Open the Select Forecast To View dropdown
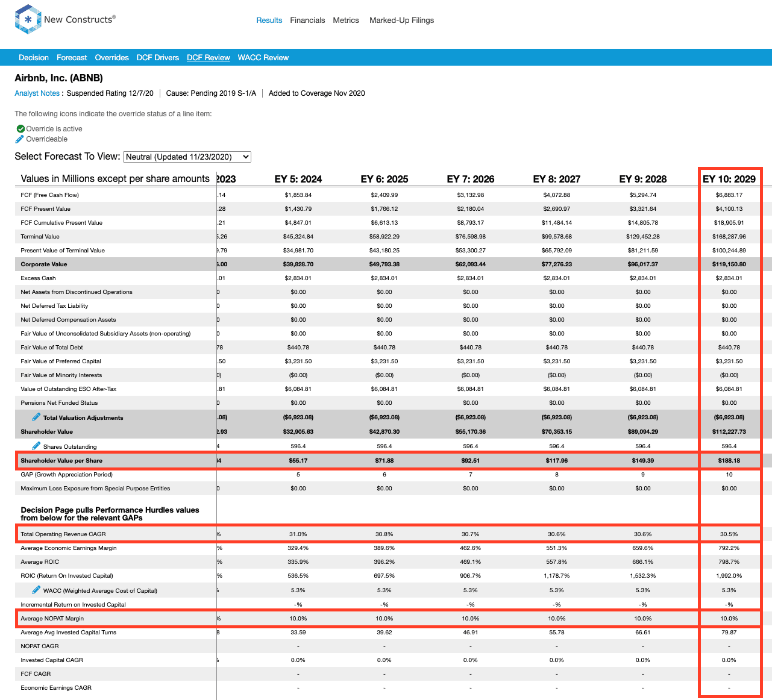The image size is (772, 700). [x=187, y=157]
